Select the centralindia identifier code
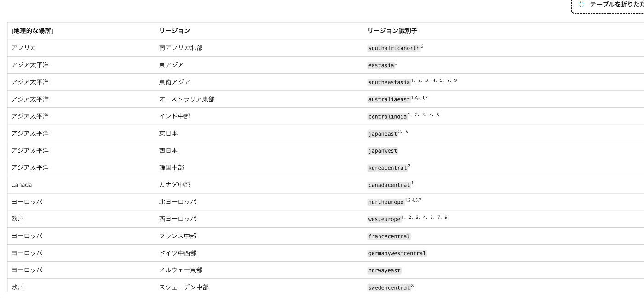Screen dimensions: 644x298 click(387, 117)
